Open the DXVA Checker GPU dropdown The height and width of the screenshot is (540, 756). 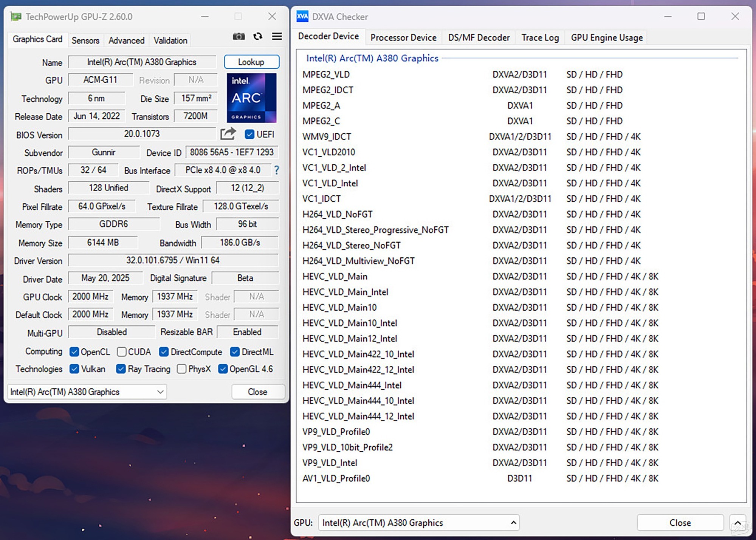[419, 523]
